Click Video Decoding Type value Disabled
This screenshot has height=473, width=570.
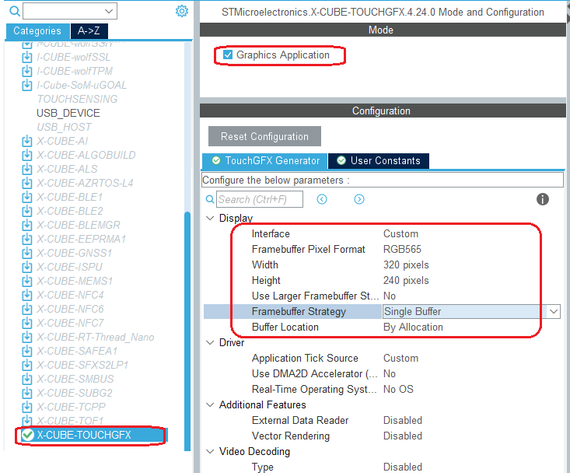click(402, 467)
